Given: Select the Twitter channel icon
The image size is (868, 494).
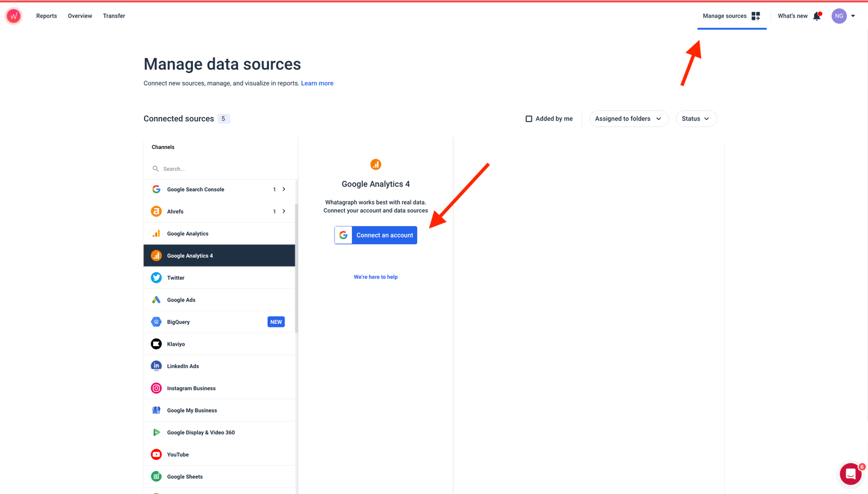Looking at the screenshot, I should click(156, 278).
